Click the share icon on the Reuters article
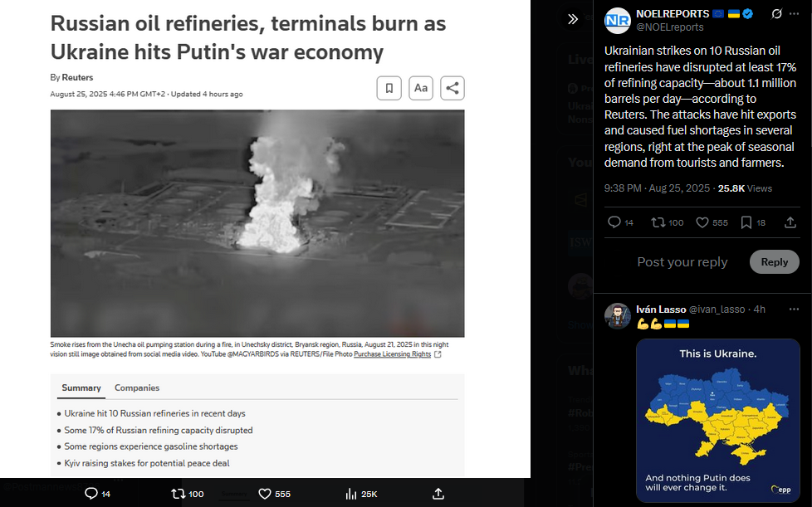812x507 pixels. (452, 88)
